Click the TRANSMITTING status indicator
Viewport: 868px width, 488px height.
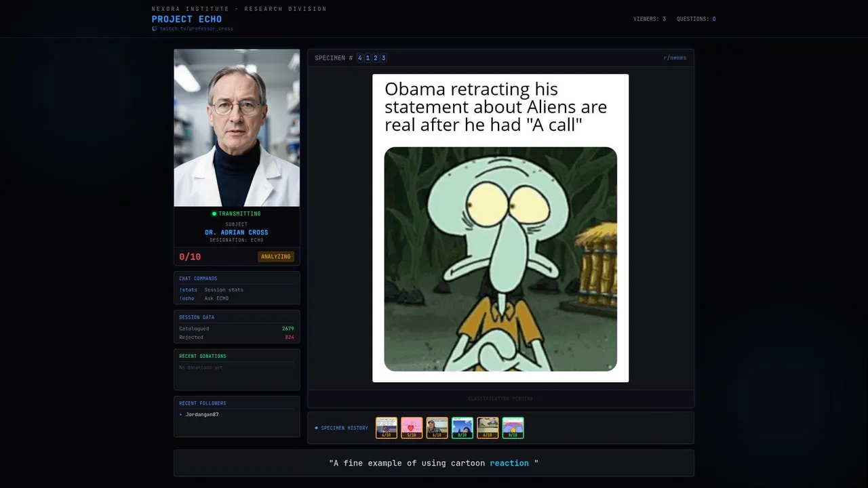237,213
